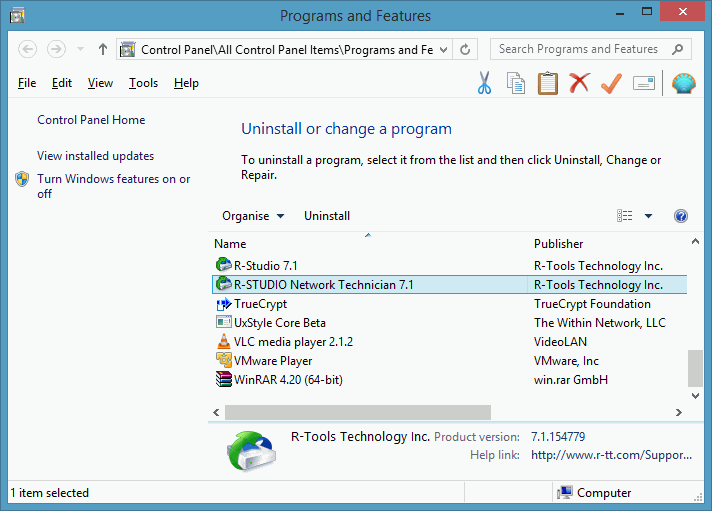Sort the list by the Publisher column
Screen dimensions: 712x511
click(558, 244)
